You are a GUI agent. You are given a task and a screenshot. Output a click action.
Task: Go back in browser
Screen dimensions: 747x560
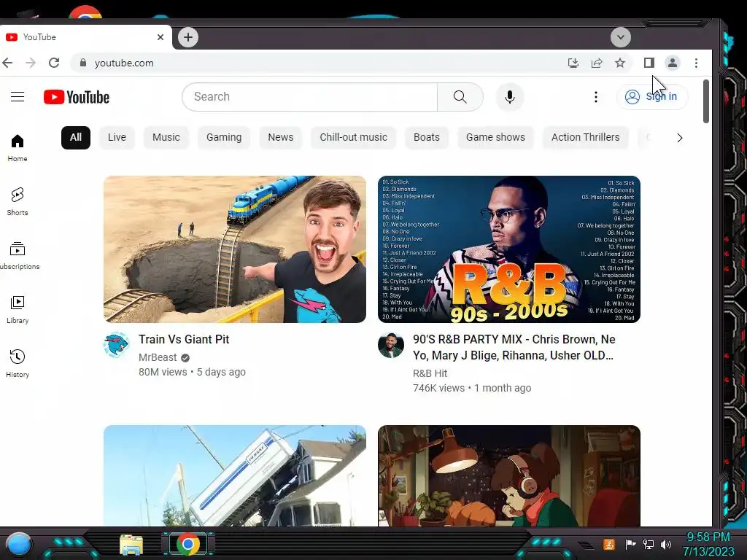pos(7,63)
